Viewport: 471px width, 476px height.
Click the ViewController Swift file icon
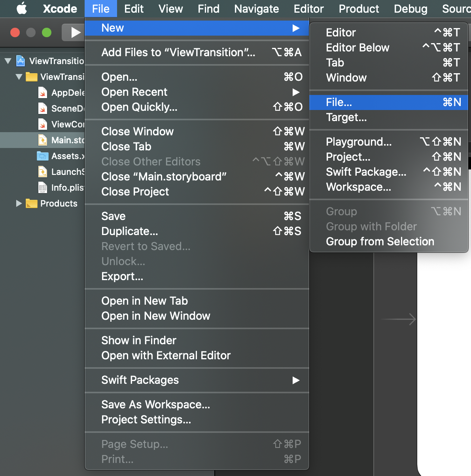pos(43,124)
